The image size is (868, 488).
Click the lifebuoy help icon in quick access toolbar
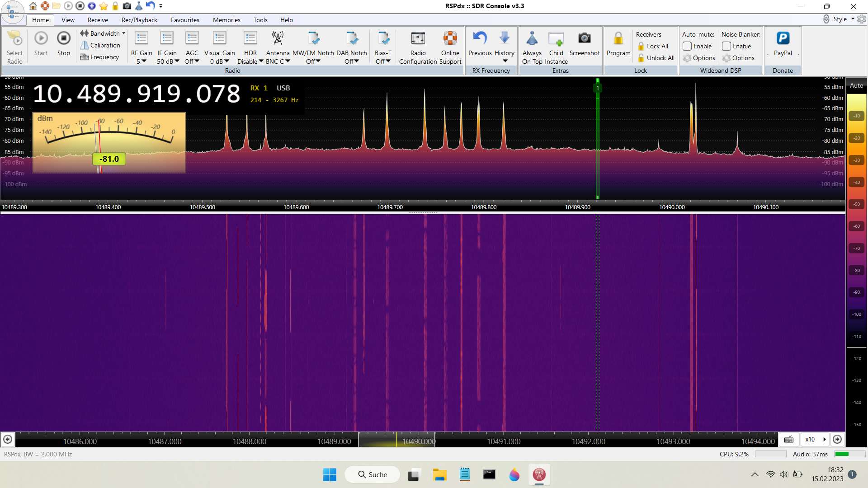45,6
